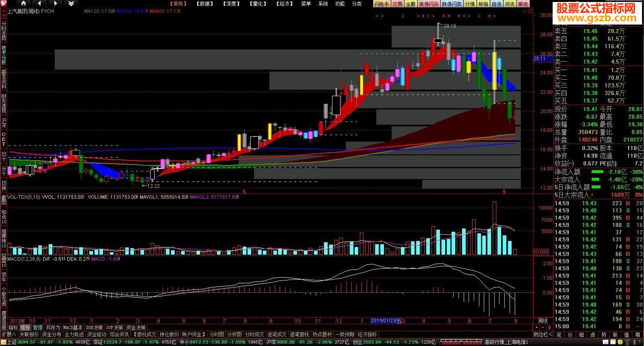Viewport: 644px width, 346px height.
Task: Select the 势 tab in quote panel
Action: point(604,334)
